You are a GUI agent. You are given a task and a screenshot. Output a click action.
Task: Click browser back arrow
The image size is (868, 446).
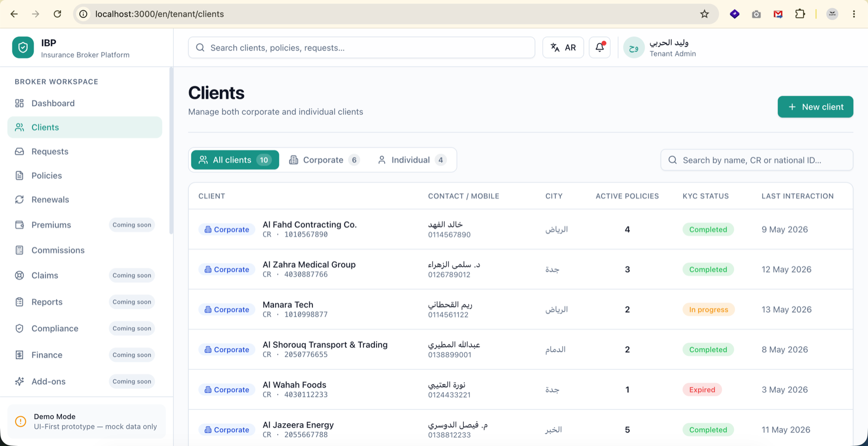(14, 14)
